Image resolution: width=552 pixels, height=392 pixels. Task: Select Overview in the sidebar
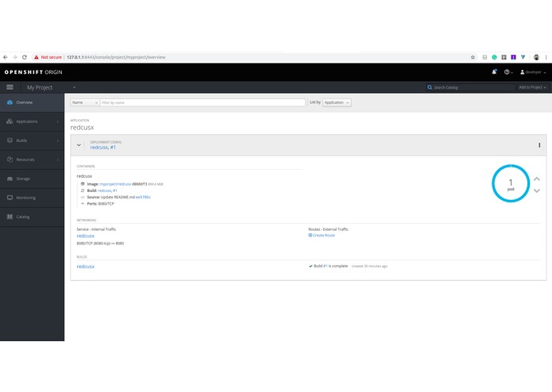pos(32,102)
